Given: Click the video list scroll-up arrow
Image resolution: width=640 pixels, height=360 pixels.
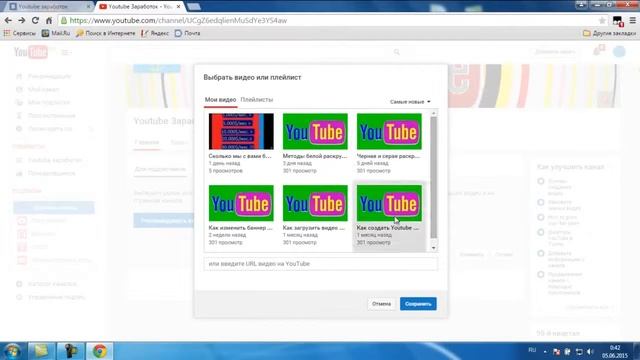Looking at the screenshot, I should (433, 113).
